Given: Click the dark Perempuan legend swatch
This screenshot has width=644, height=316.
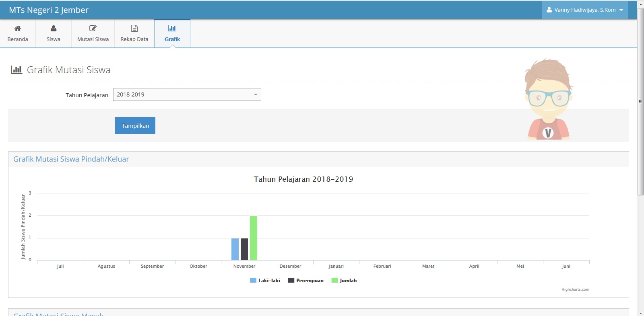Looking at the screenshot, I should [291, 281].
